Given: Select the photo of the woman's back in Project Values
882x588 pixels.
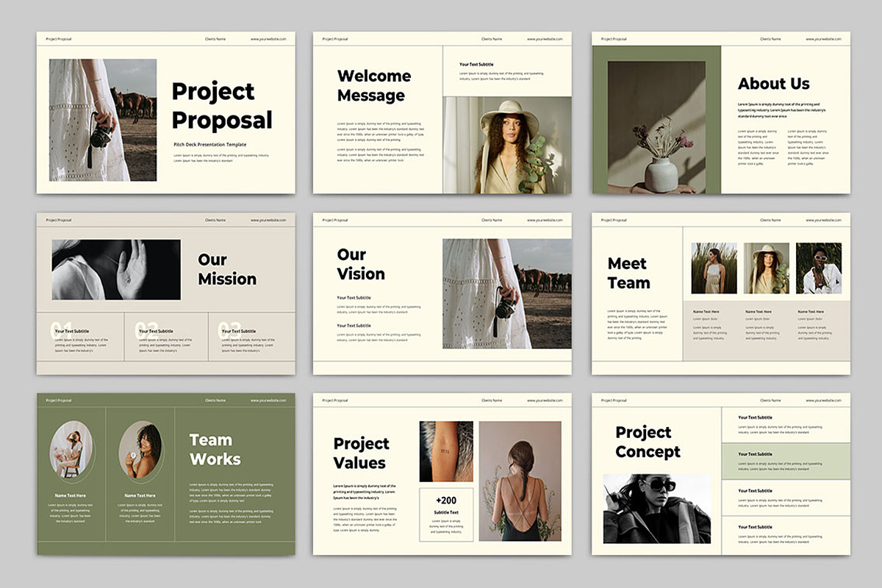Looking at the screenshot, I should [x=520, y=481].
